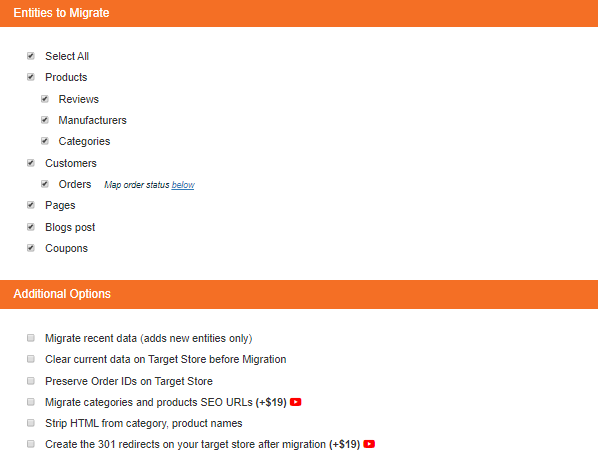
Task: Check Strip HTML from category, product names
Action: 31,423
